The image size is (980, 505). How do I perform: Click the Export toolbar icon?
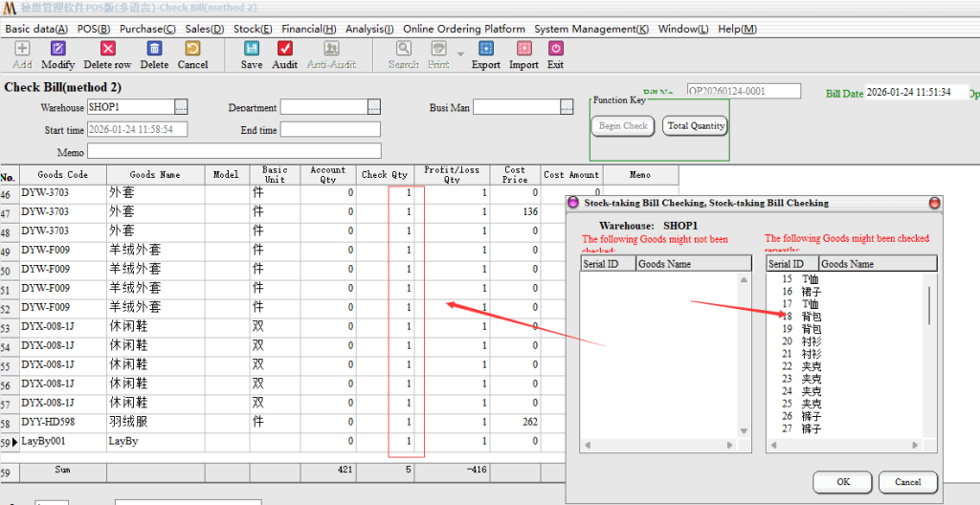tap(485, 55)
